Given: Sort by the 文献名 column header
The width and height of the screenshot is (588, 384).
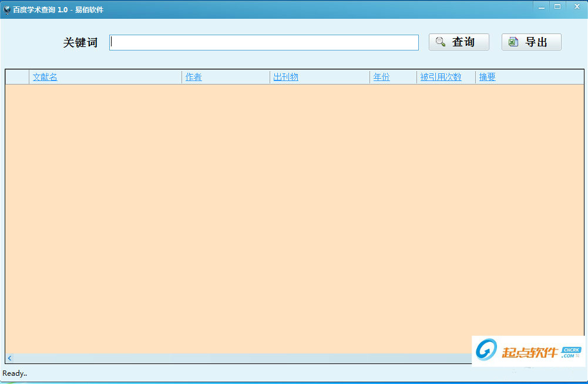Looking at the screenshot, I should tap(45, 77).
